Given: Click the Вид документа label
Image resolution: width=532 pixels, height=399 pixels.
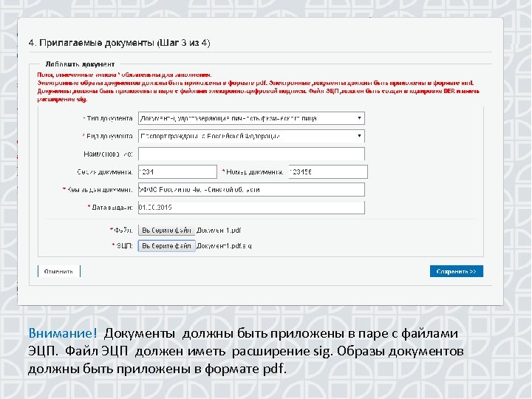Looking at the screenshot, I should (x=109, y=136).
